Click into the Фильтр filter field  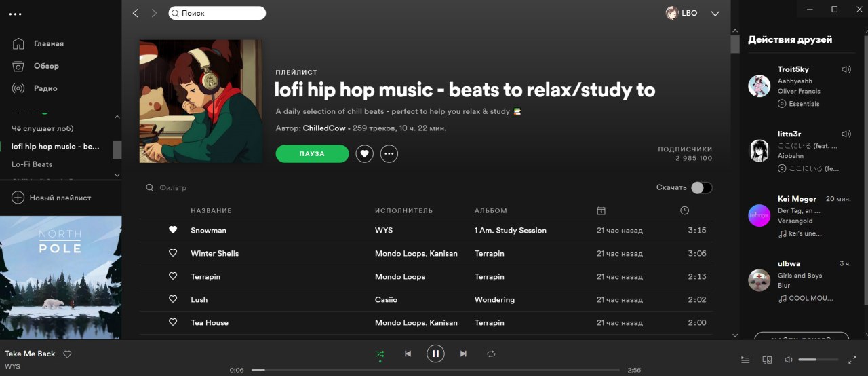coord(173,188)
